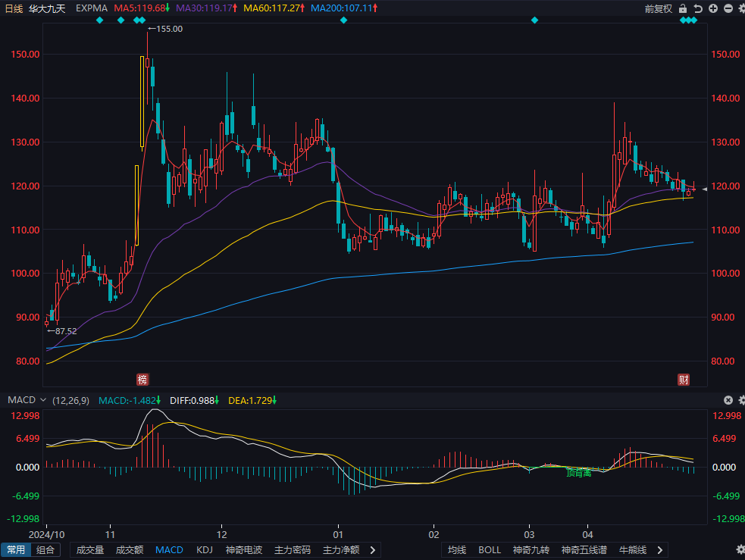Select the KDJ indicator tab
Viewport: 745px width, 560px height.
205,549
